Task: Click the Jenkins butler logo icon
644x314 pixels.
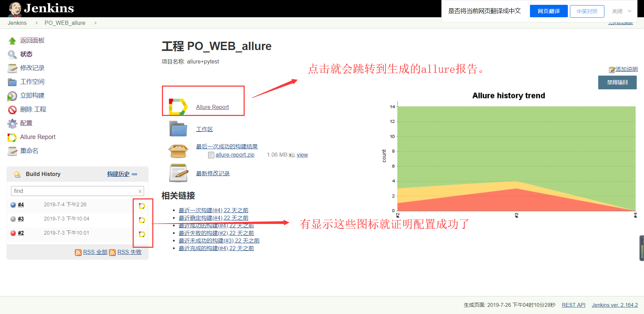Action: pos(15,9)
